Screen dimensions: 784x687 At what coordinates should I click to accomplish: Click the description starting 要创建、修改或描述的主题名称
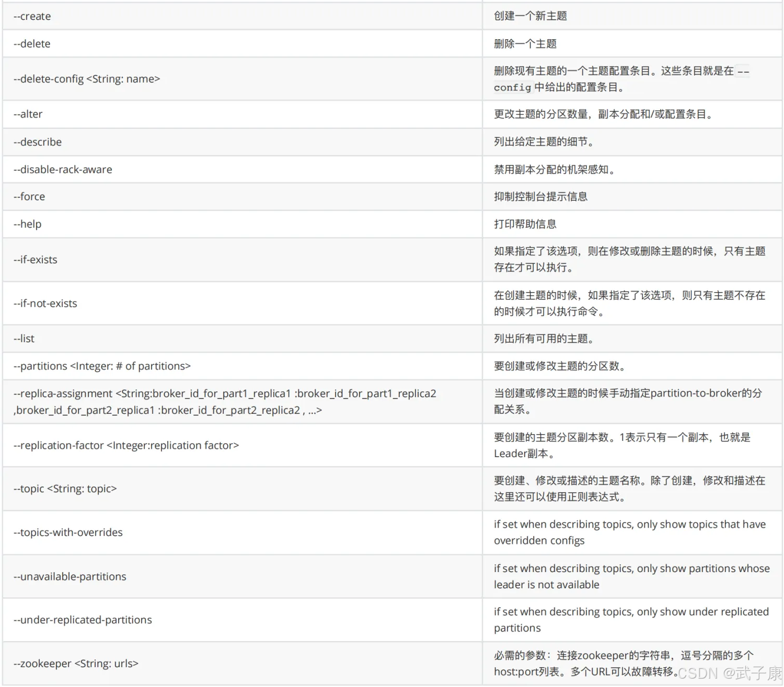630,488
